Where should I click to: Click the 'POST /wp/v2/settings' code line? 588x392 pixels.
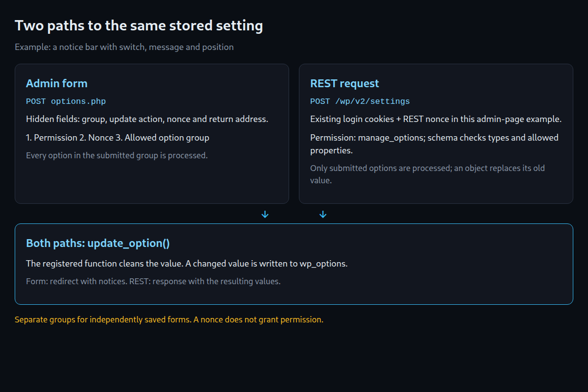[360, 101]
